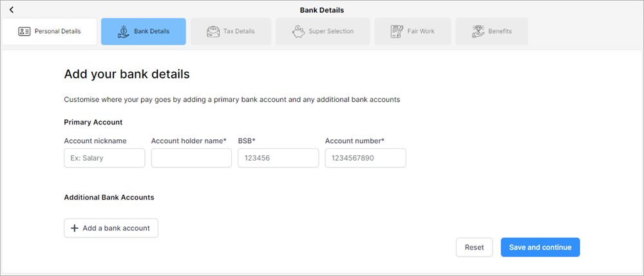Click the Bank Details money hand icon
This screenshot has width=644, height=276.
[123, 31]
